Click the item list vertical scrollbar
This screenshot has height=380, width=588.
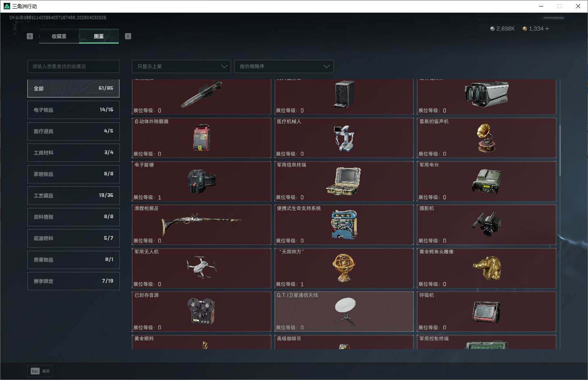(x=560, y=150)
